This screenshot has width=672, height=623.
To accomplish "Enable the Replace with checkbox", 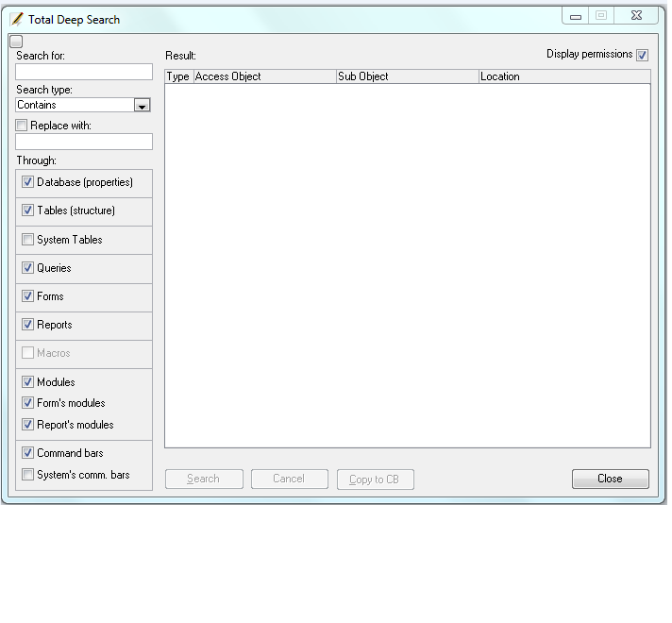I will tap(21, 126).
